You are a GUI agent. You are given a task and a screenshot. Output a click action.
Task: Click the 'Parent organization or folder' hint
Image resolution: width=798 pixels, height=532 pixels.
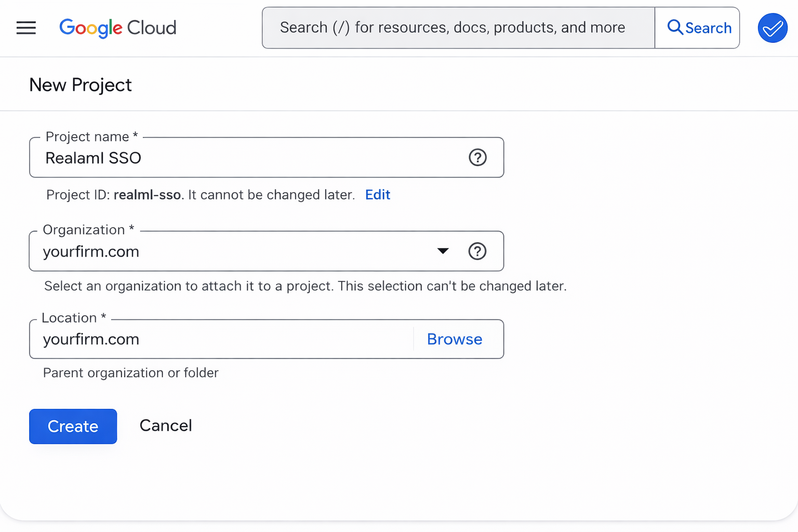pos(131,373)
